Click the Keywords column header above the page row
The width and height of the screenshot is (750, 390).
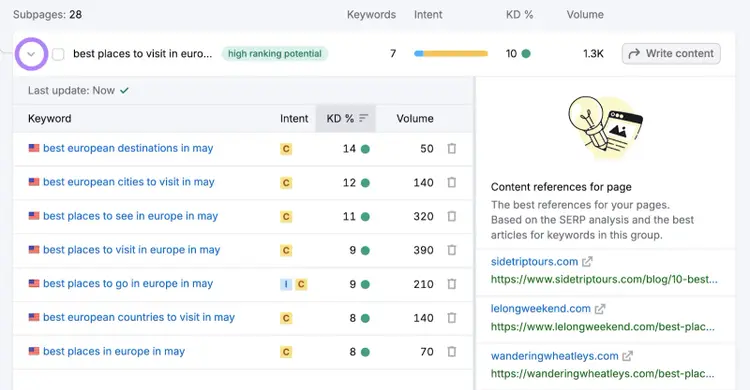pos(371,15)
